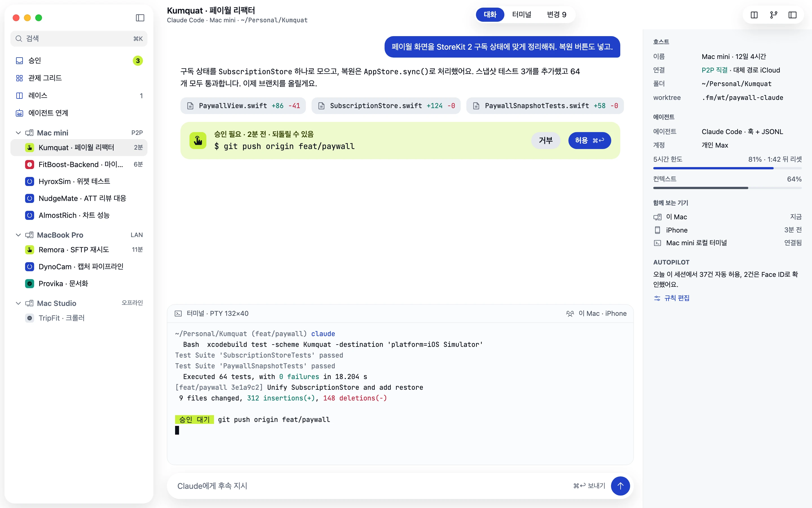This screenshot has height=508, width=812.
Task: Click the hand icon in approval banner
Action: (198, 141)
